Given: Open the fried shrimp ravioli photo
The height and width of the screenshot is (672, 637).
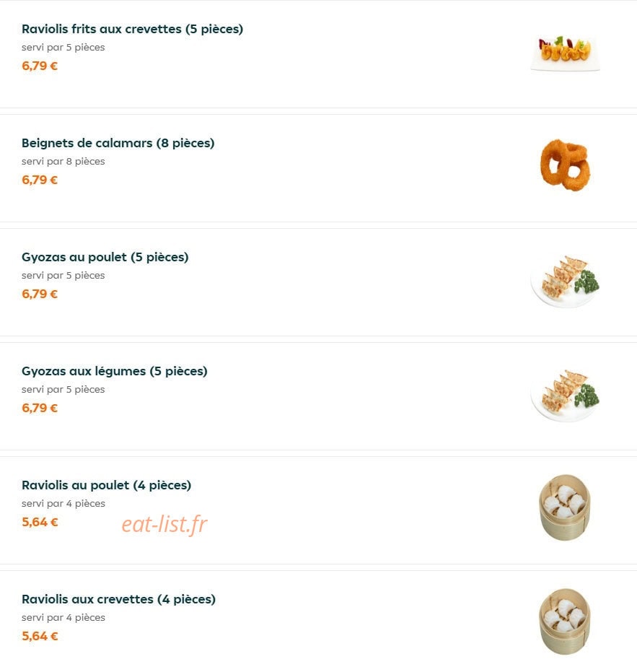Looking at the screenshot, I should [x=565, y=53].
